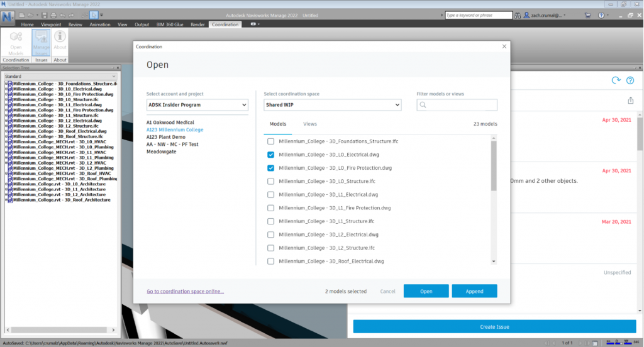Screen dimensions: 644x347
Task: Open the help question-mark icon in Issues panel
Action: [630, 80]
